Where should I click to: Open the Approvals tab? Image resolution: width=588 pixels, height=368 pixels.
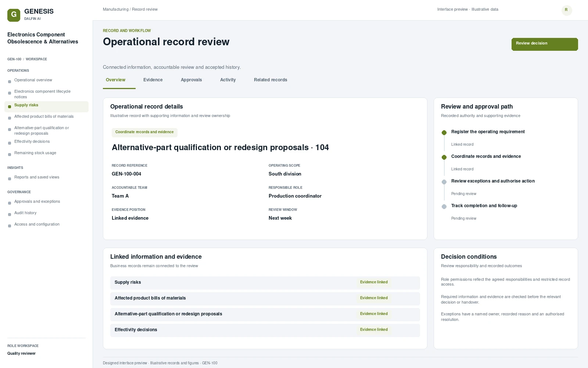point(191,80)
